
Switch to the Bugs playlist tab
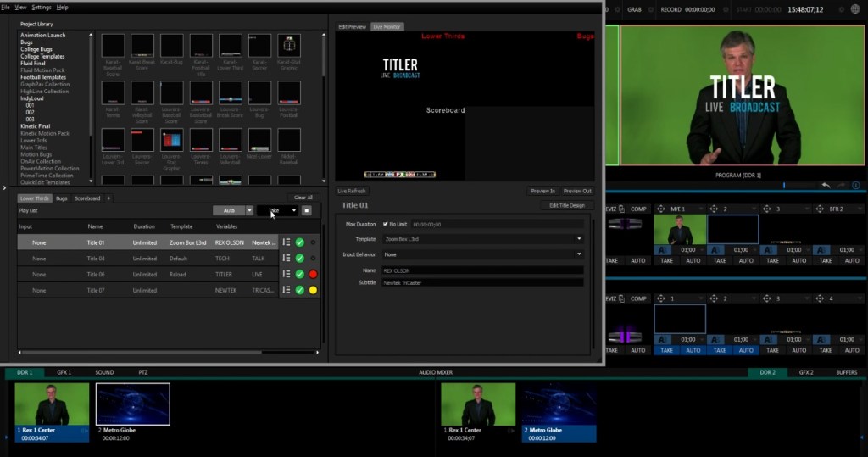pos(61,198)
